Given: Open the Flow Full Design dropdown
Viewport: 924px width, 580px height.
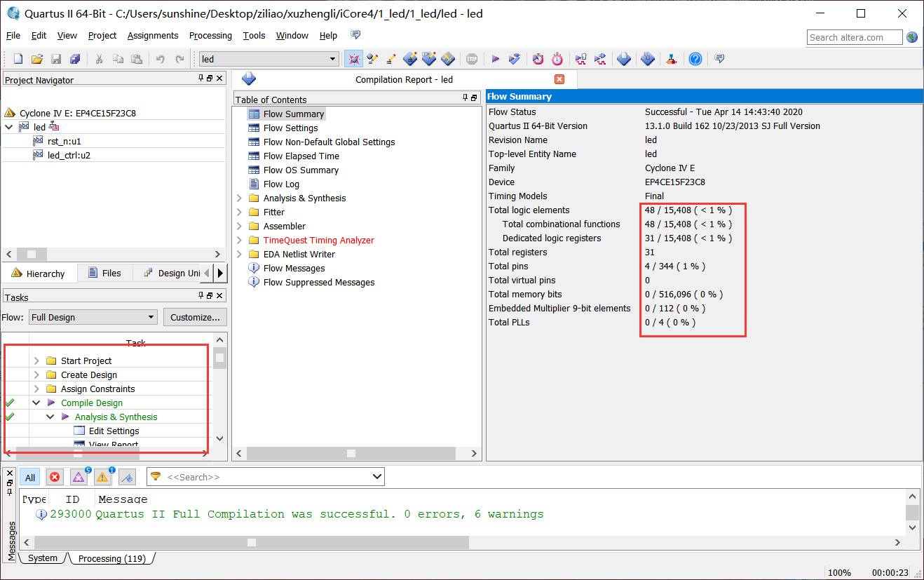Looking at the screenshot, I should point(93,317).
